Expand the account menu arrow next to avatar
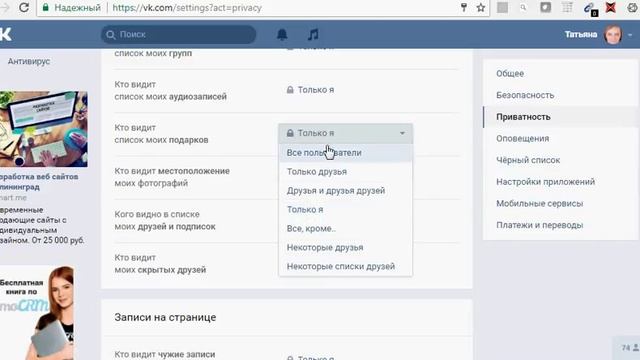 click(630, 35)
